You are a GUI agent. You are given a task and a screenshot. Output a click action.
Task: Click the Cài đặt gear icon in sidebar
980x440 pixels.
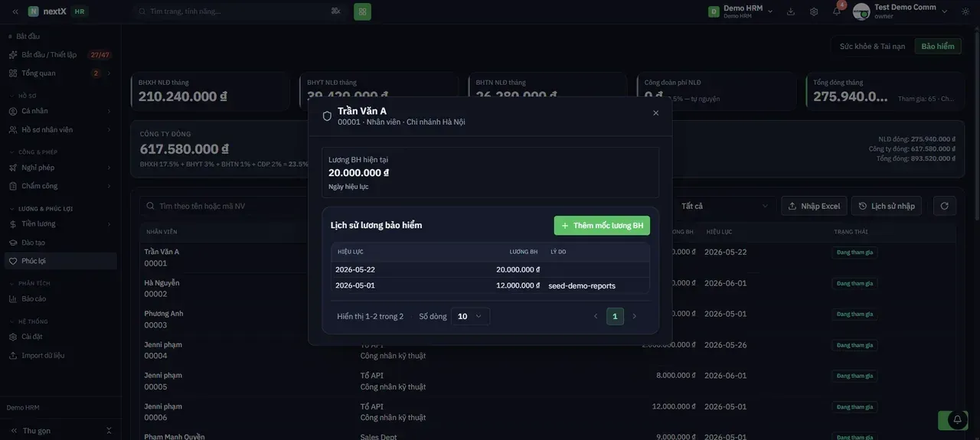click(13, 337)
